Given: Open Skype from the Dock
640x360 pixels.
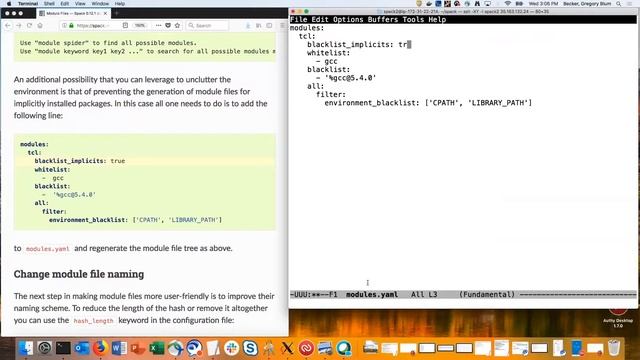Looking at the screenshot, I should click(250, 348).
